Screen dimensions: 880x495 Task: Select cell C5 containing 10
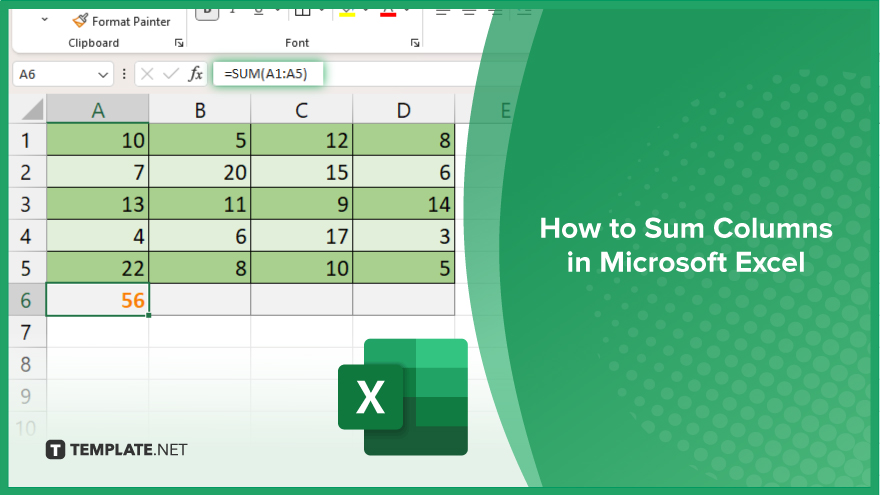click(301, 268)
